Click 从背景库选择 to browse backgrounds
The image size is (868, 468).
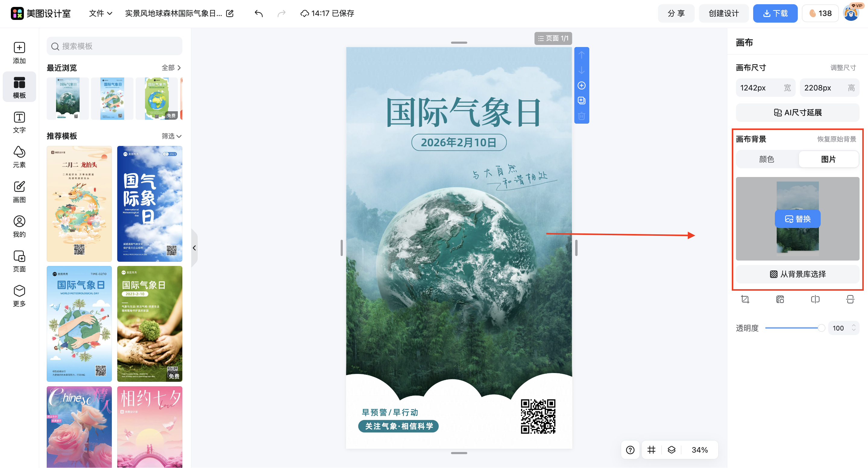797,274
